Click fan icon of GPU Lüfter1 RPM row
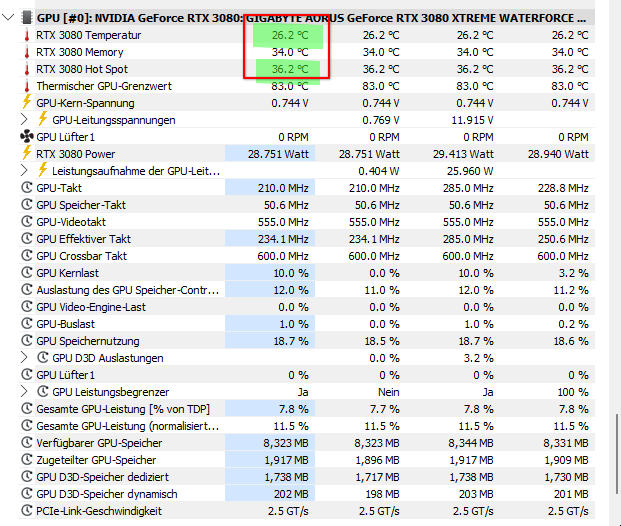 click(27, 137)
